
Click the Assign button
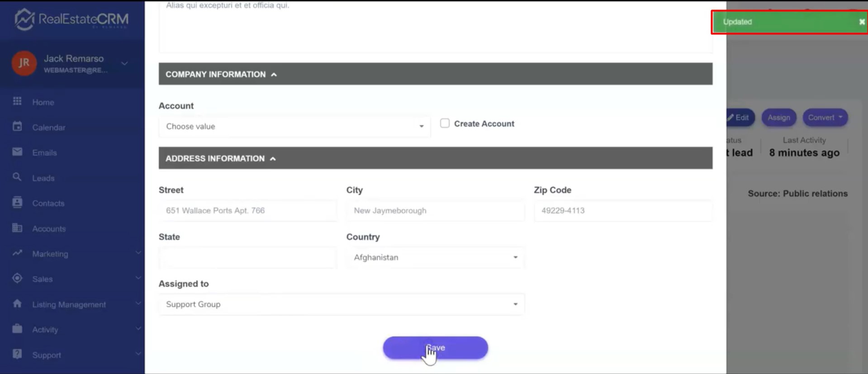pyautogui.click(x=778, y=118)
